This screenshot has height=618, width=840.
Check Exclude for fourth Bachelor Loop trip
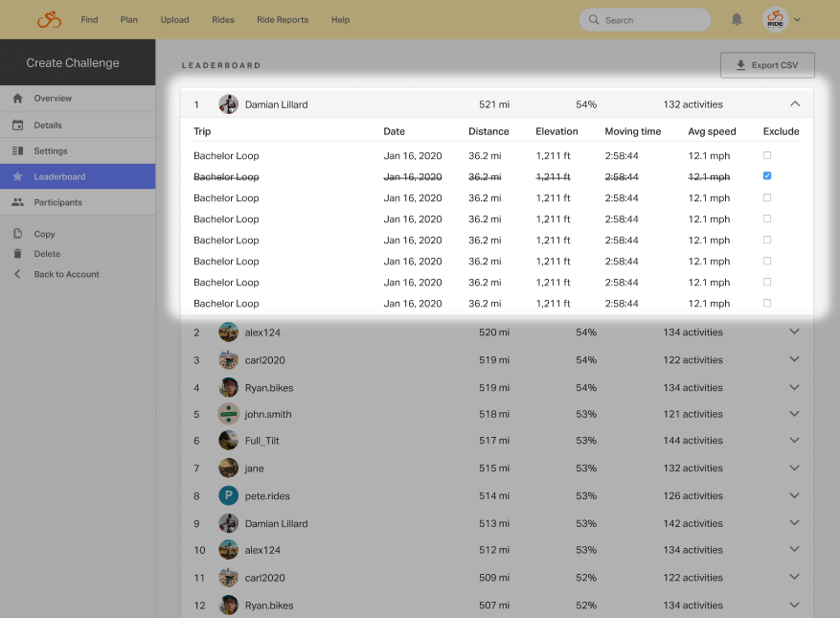[x=767, y=218]
